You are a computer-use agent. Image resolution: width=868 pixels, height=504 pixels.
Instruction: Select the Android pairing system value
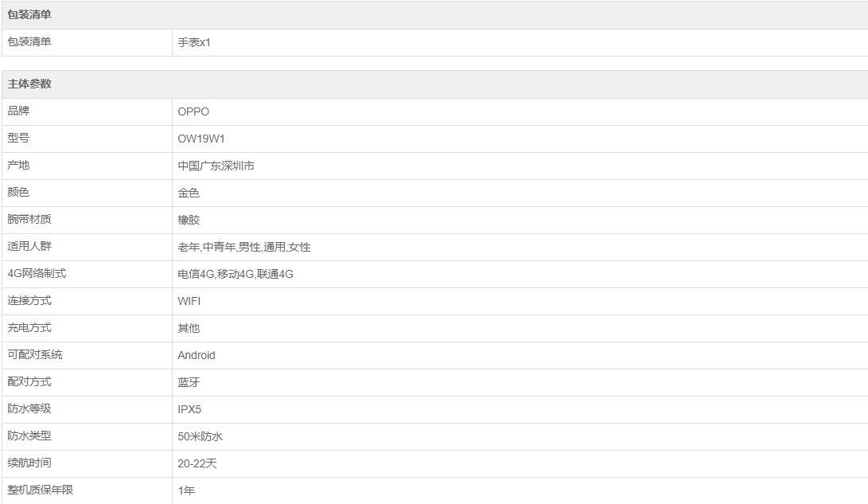click(x=197, y=355)
